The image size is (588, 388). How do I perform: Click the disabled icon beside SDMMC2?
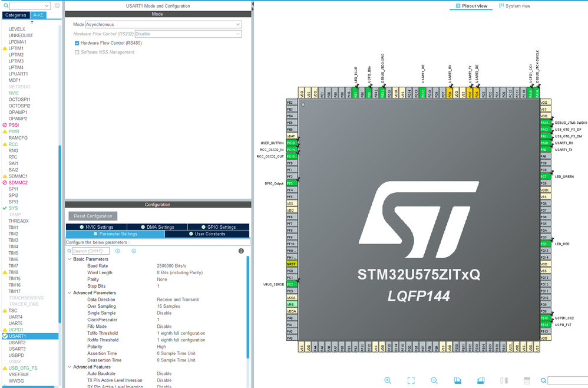5,183
